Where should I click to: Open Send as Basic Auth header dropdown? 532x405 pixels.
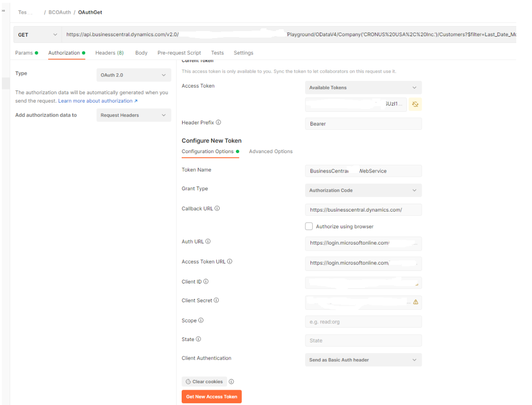point(363,360)
